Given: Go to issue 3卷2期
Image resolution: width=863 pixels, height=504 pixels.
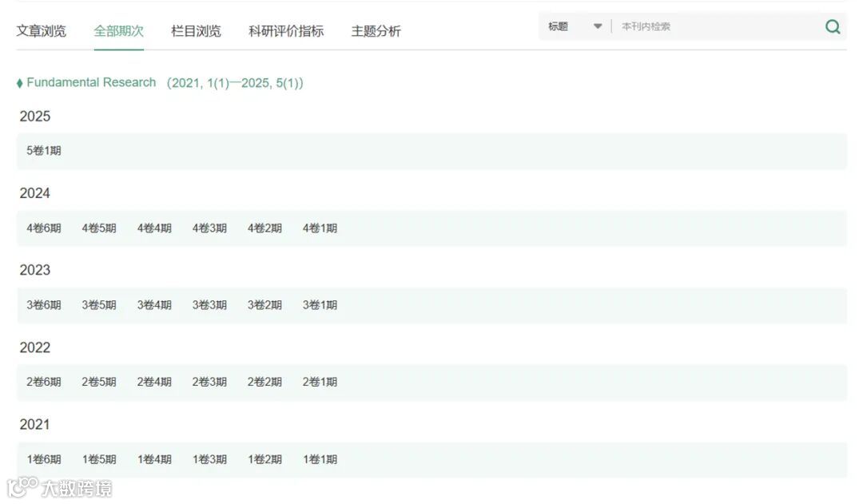Looking at the screenshot, I should [x=264, y=305].
